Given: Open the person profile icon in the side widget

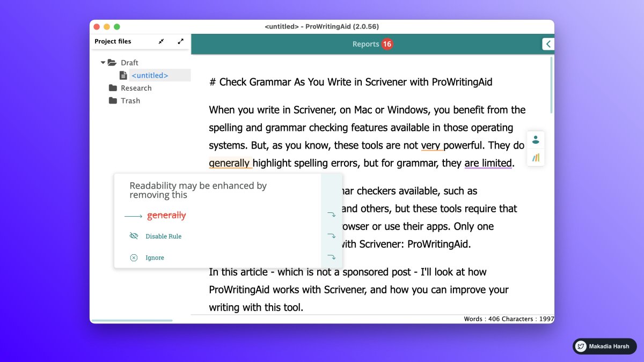Looking at the screenshot, I should click(x=536, y=140).
